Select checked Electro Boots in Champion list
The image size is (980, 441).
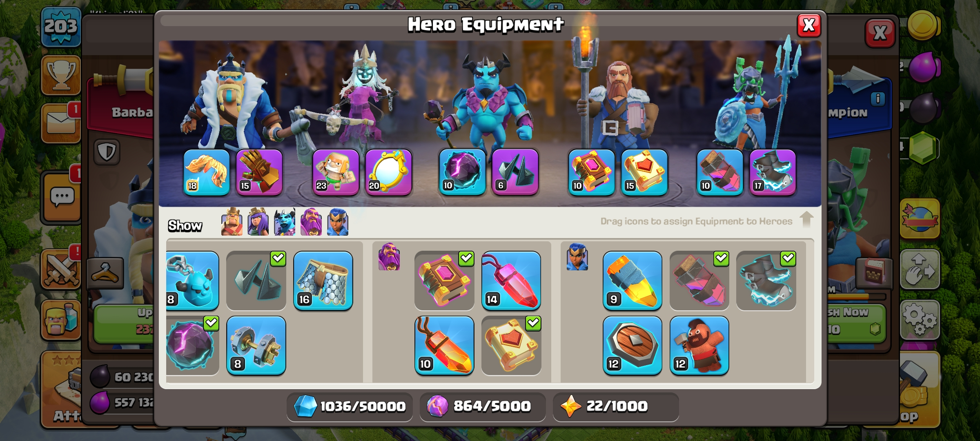click(766, 281)
